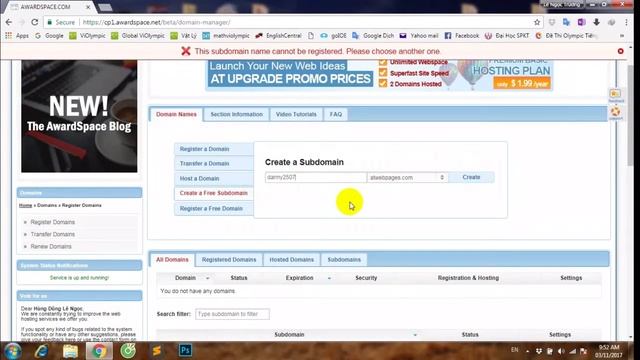Open Register Domains sidebar link
The image size is (640, 360).
click(53, 222)
